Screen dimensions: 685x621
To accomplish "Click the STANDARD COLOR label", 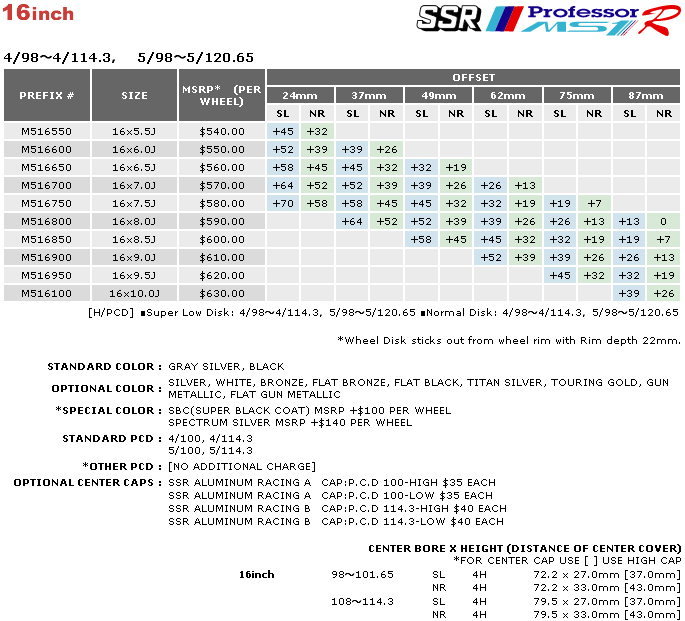I will [104, 367].
